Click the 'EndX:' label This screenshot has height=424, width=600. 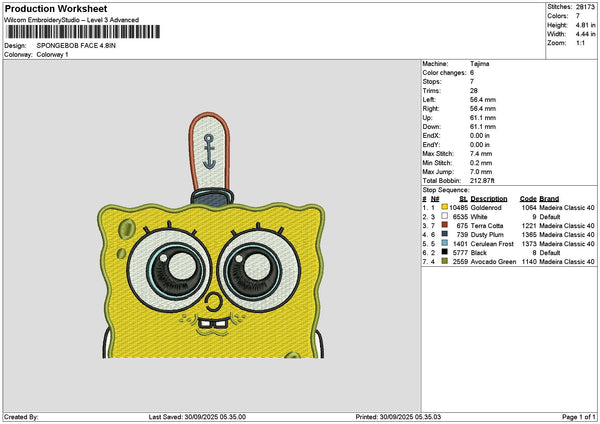[431, 135]
